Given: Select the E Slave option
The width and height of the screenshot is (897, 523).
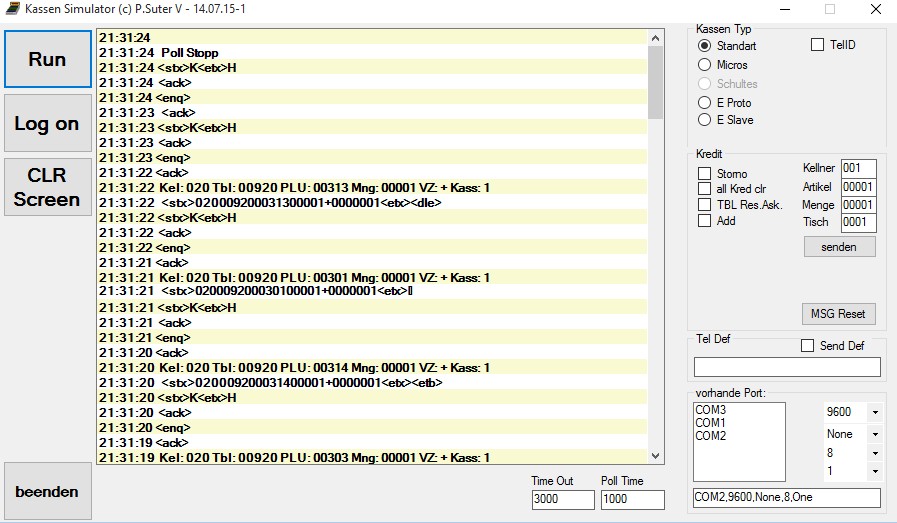Looking at the screenshot, I should tap(704, 120).
